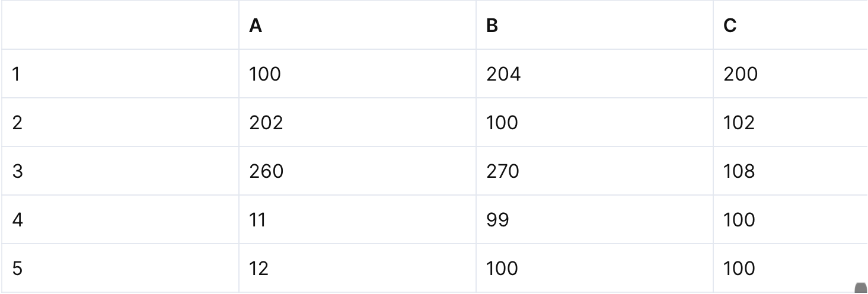Click the cell containing 200

(790, 74)
